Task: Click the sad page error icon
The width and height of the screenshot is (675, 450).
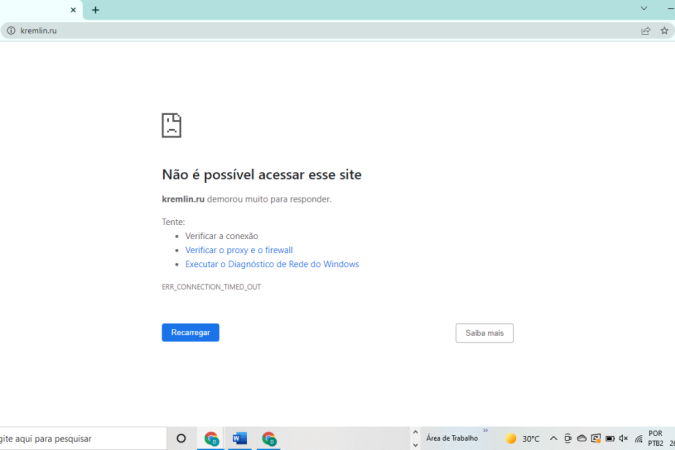Action: [x=171, y=125]
